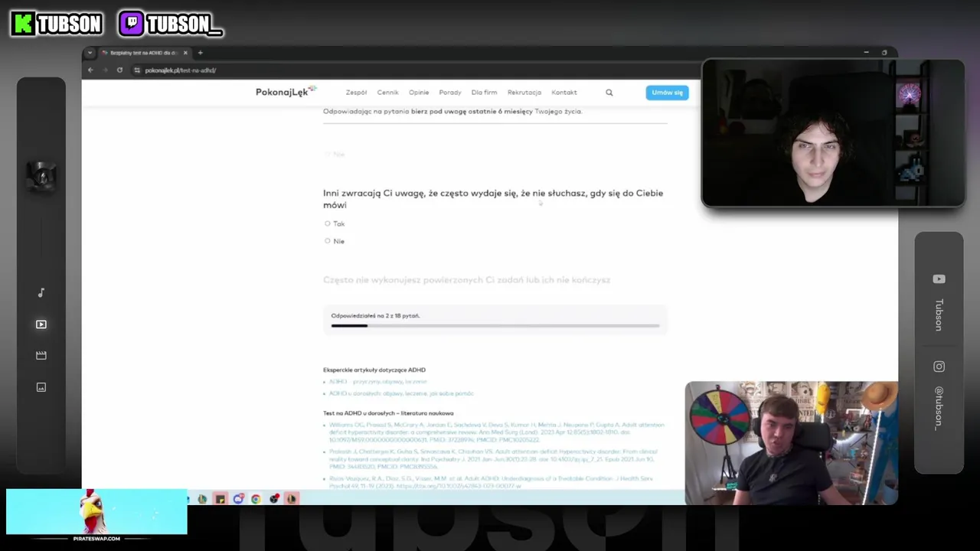980x551 pixels.
Task: Maximize the browser window
Action: point(884,53)
